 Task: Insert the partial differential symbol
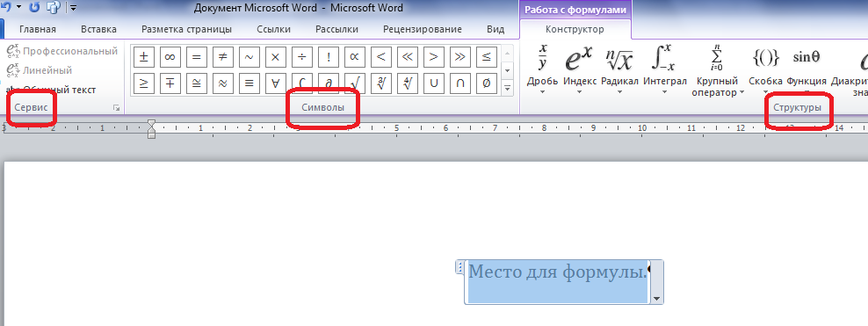point(329,83)
